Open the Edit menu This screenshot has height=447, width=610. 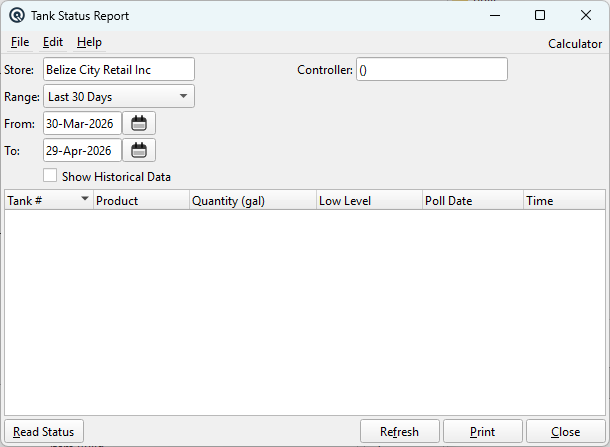coord(53,42)
